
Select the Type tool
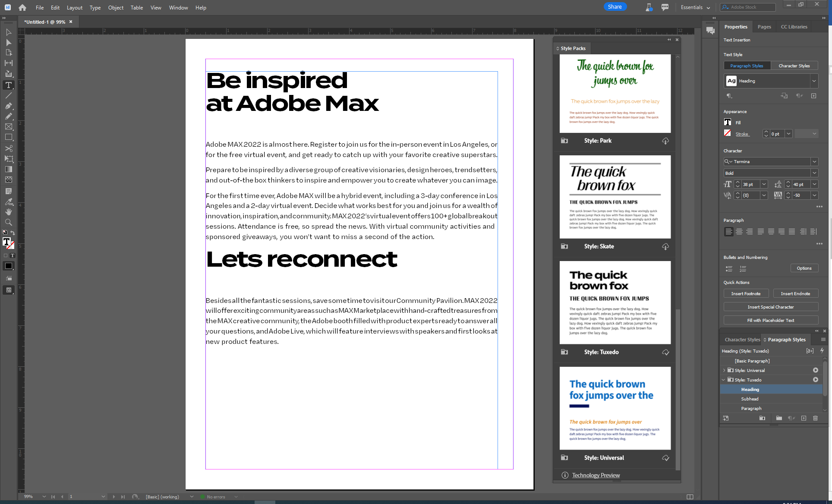click(x=8, y=85)
